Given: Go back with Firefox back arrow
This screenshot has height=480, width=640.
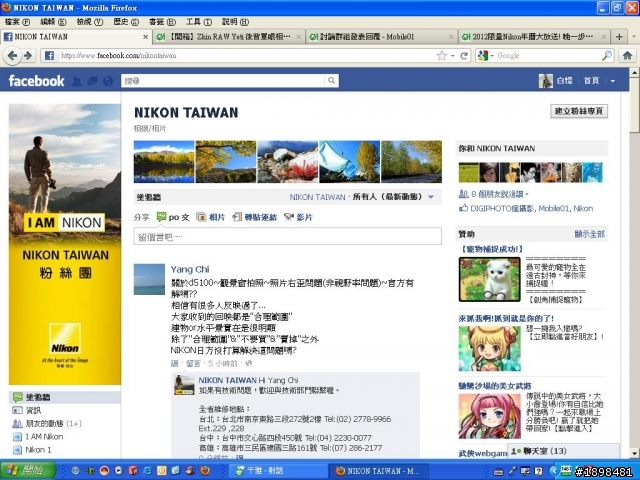Looking at the screenshot, I should click(x=12, y=56).
